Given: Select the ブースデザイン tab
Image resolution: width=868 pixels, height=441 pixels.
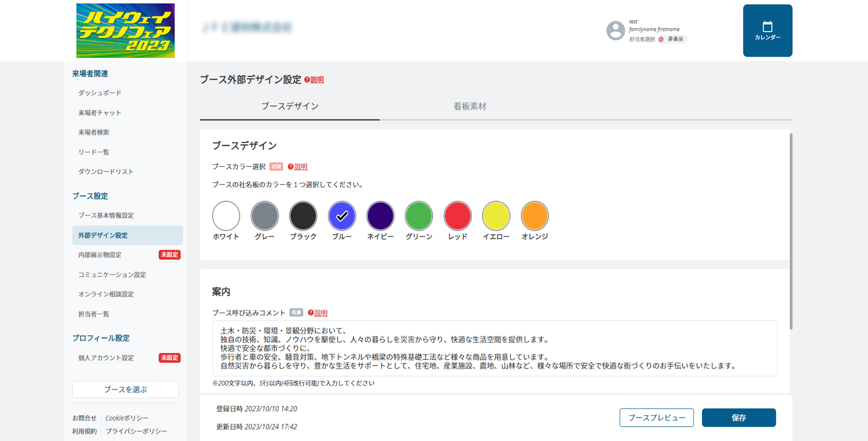Looking at the screenshot, I should click(290, 106).
